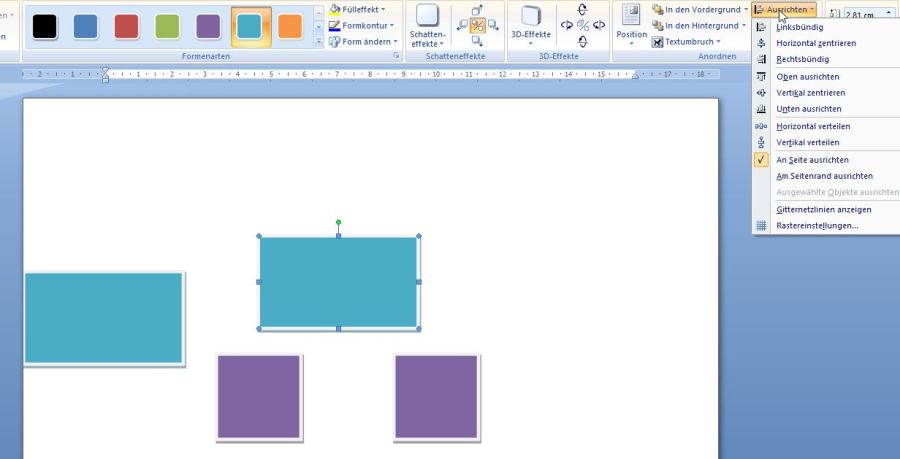Open the 3D-Effekte gallery
900x459 pixels.
530,26
